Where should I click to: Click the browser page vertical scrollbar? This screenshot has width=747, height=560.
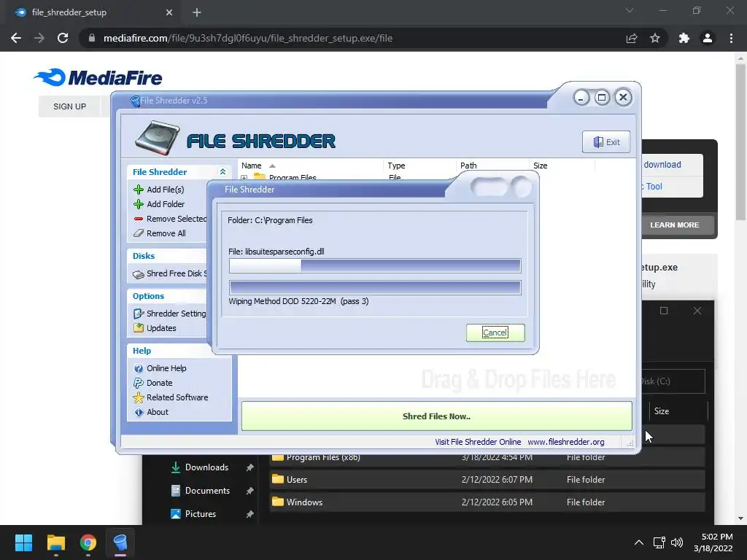pyautogui.click(x=740, y=141)
